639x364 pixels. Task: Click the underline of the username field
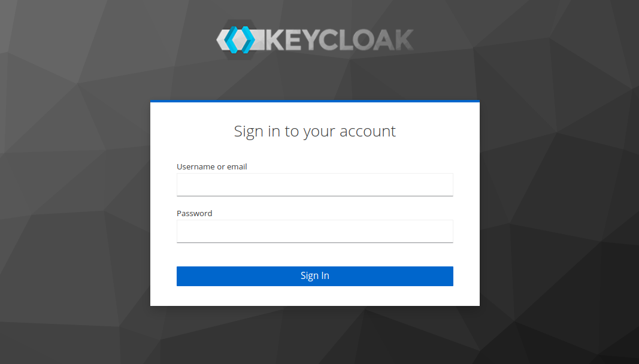314,196
